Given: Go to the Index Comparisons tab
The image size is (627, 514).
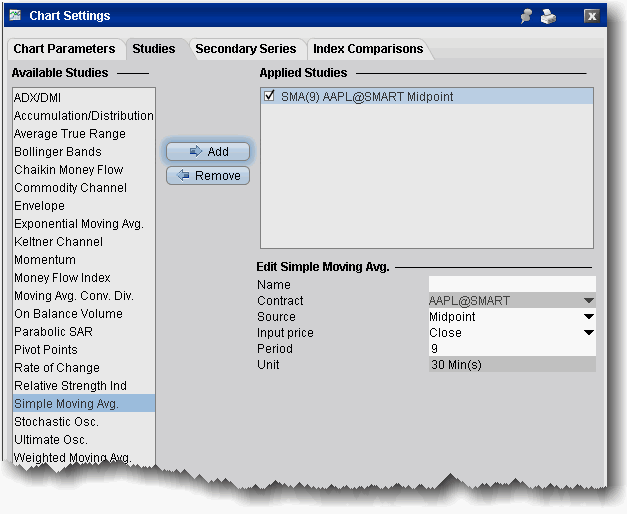Looking at the screenshot, I should coord(367,49).
